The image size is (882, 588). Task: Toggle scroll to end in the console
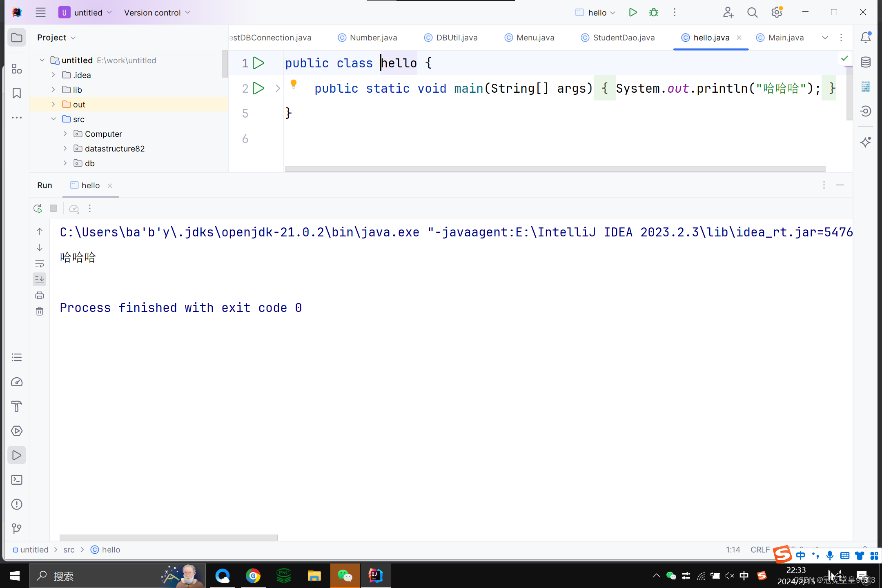pyautogui.click(x=40, y=279)
